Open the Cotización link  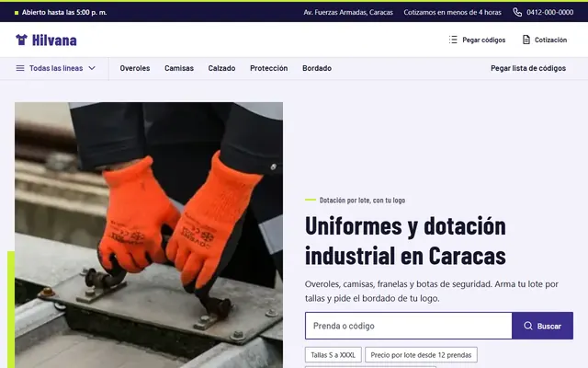550,40
